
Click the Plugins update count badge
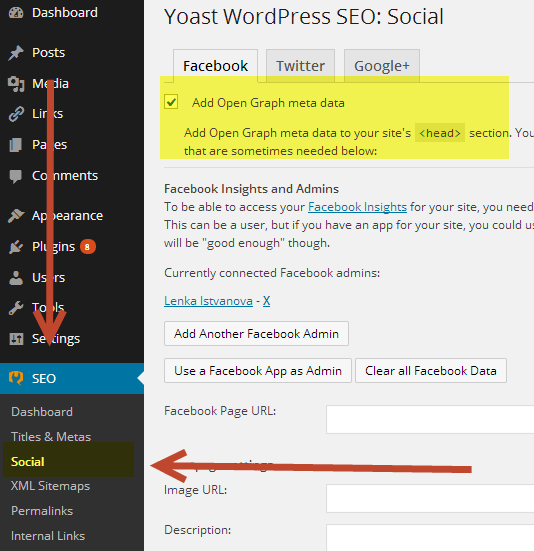pyautogui.click(x=87, y=247)
